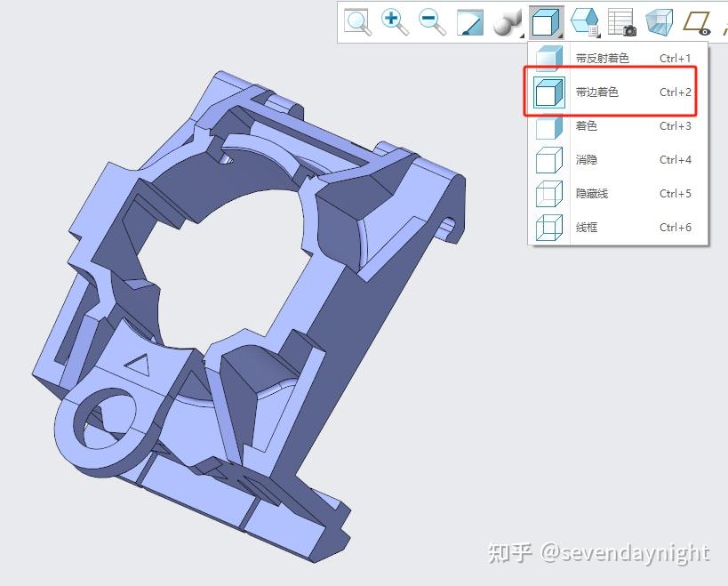Click the view orientation cube-with-list icon
This screenshot has height=586, width=728.
pyautogui.click(x=582, y=22)
